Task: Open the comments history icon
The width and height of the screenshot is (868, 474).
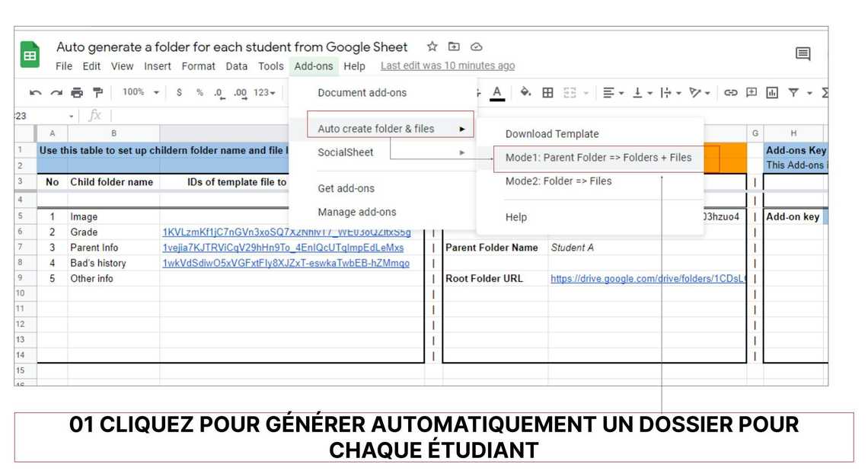Action: 803,54
